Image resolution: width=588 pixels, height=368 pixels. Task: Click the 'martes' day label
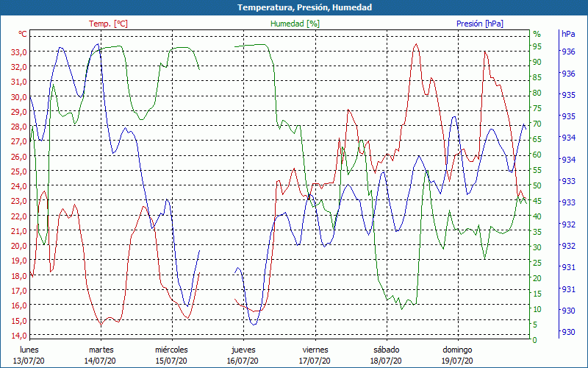pos(101,350)
